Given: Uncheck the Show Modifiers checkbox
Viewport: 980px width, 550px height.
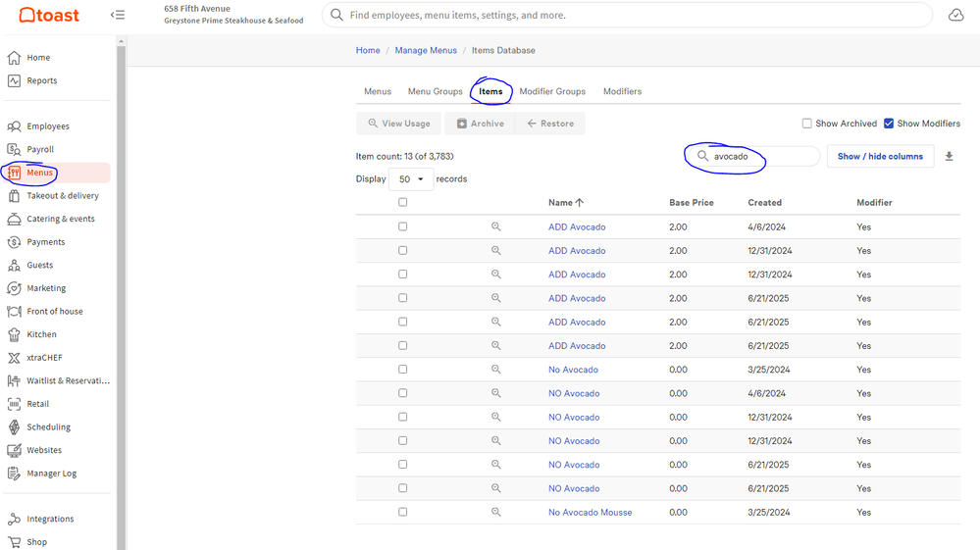Looking at the screenshot, I should [x=889, y=124].
